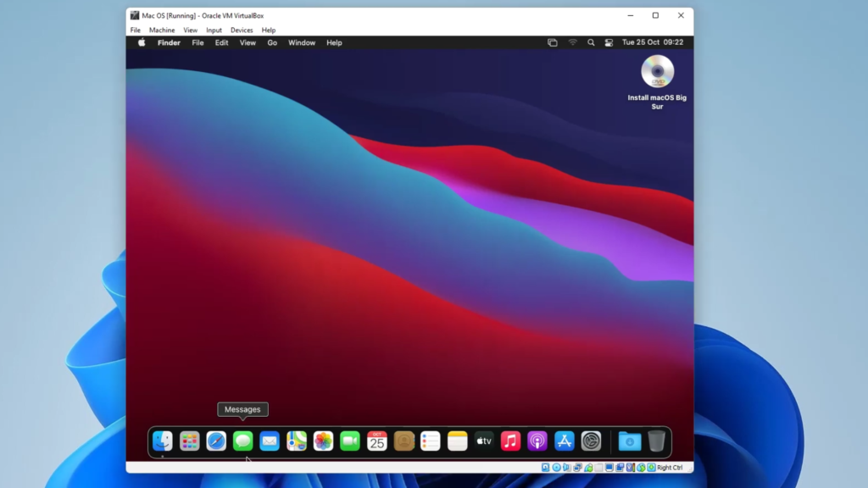Open the Wi-Fi status menu
This screenshot has height=488, width=868.
click(572, 42)
